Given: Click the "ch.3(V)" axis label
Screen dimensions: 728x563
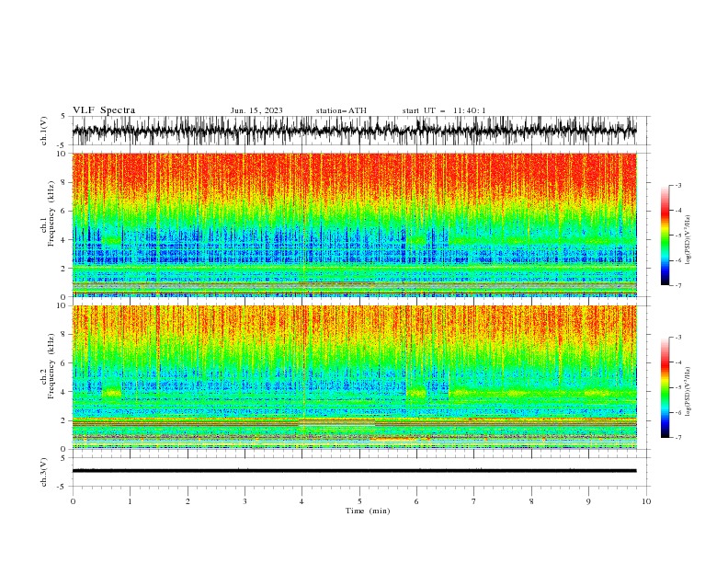Looking at the screenshot, I should [x=44, y=472].
